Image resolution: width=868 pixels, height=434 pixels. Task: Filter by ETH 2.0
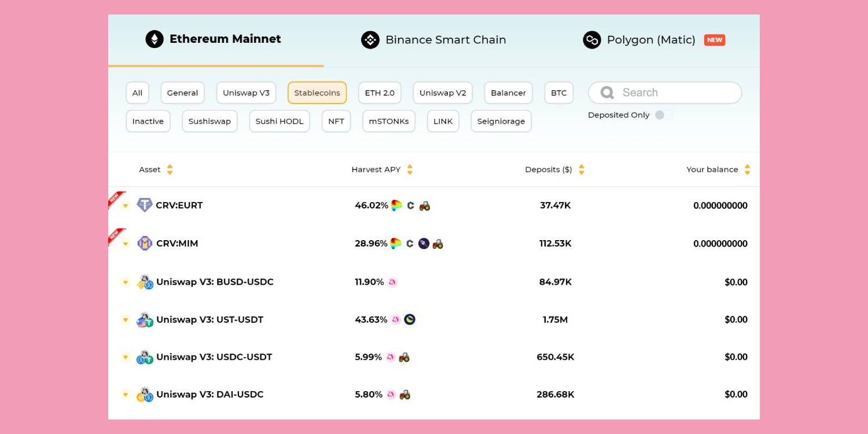[x=380, y=93]
